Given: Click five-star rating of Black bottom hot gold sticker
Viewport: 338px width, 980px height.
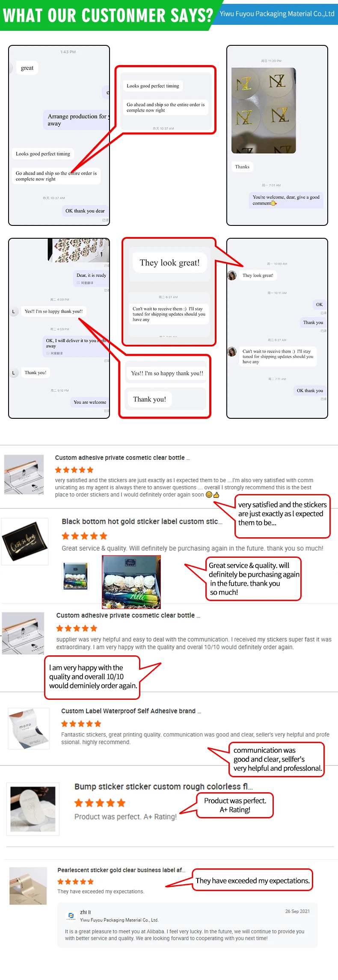Looking at the screenshot, I should point(84,536).
